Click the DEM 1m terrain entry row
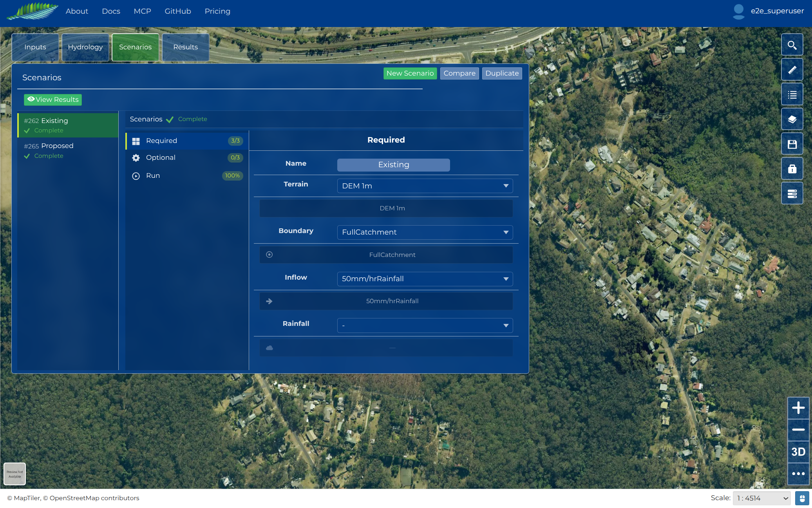Screen dimensions: 812x508 point(386,208)
